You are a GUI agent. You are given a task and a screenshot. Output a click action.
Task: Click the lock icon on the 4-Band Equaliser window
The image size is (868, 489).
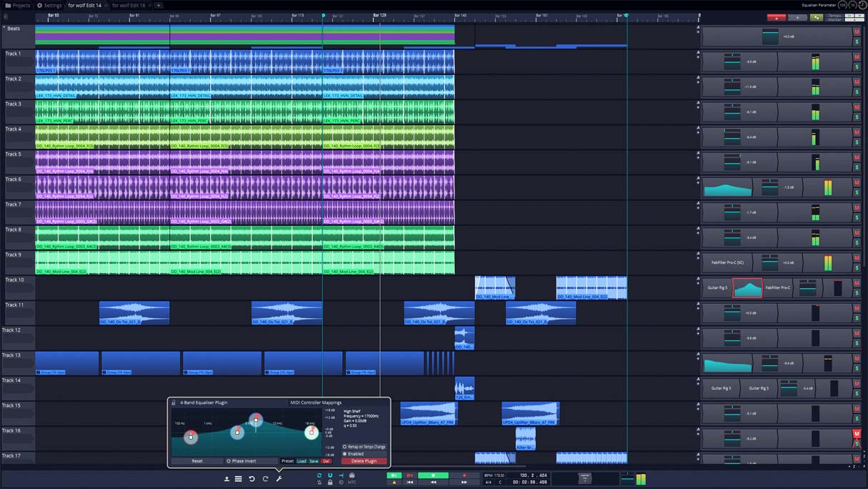tap(173, 403)
